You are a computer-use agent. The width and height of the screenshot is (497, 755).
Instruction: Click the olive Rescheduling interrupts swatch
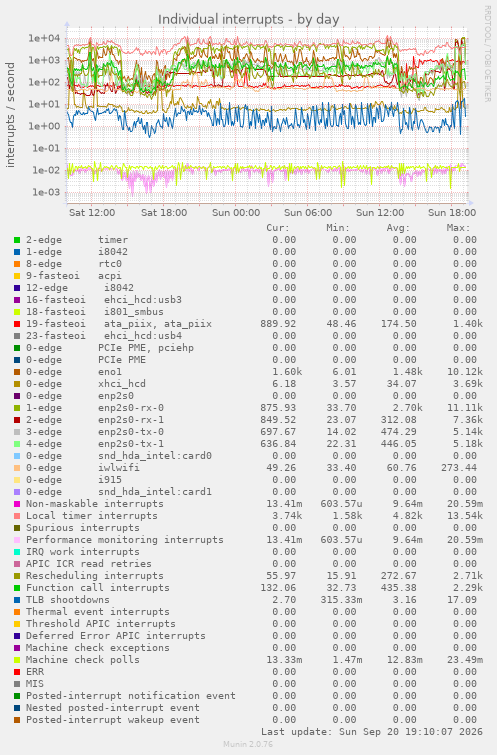pos(17,576)
